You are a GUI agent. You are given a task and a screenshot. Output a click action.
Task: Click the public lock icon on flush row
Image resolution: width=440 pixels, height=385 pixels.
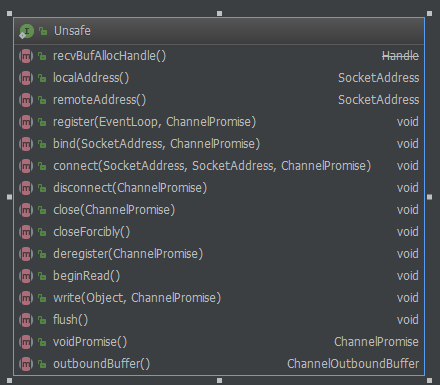click(x=42, y=320)
